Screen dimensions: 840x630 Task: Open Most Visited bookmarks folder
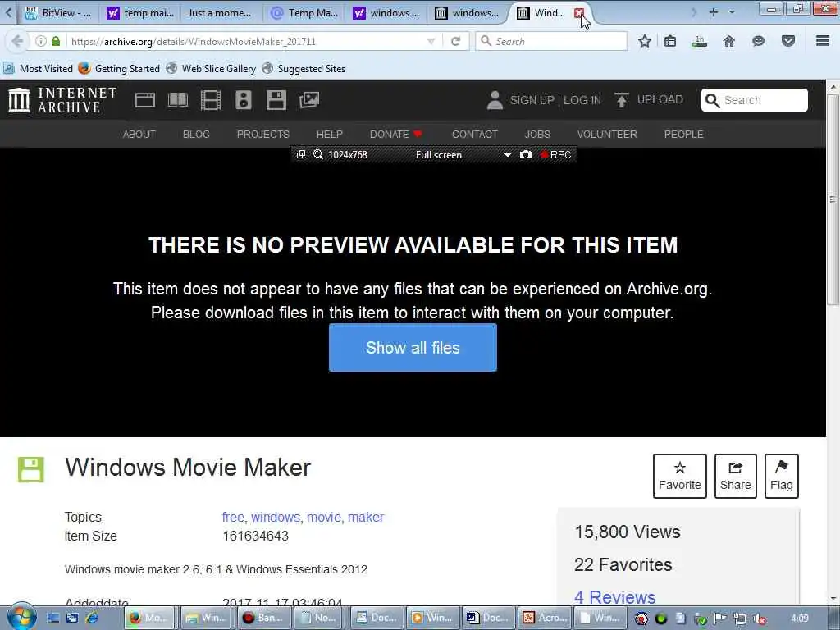tap(38, 69)
